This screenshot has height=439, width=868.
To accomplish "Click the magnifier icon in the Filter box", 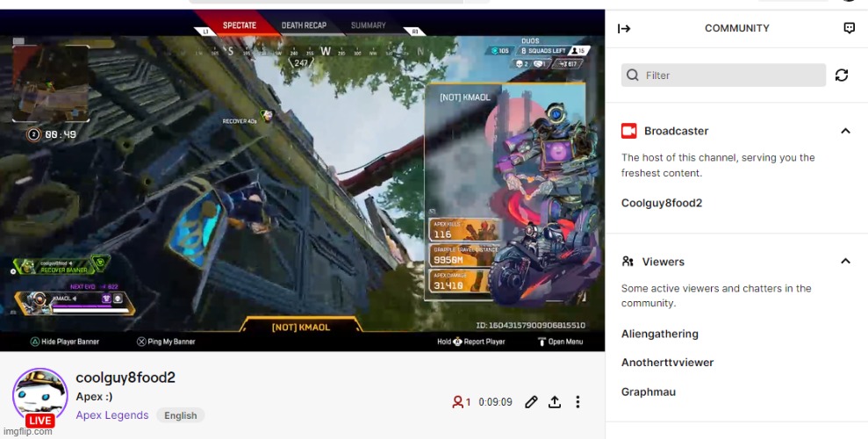I will [633, 76].
